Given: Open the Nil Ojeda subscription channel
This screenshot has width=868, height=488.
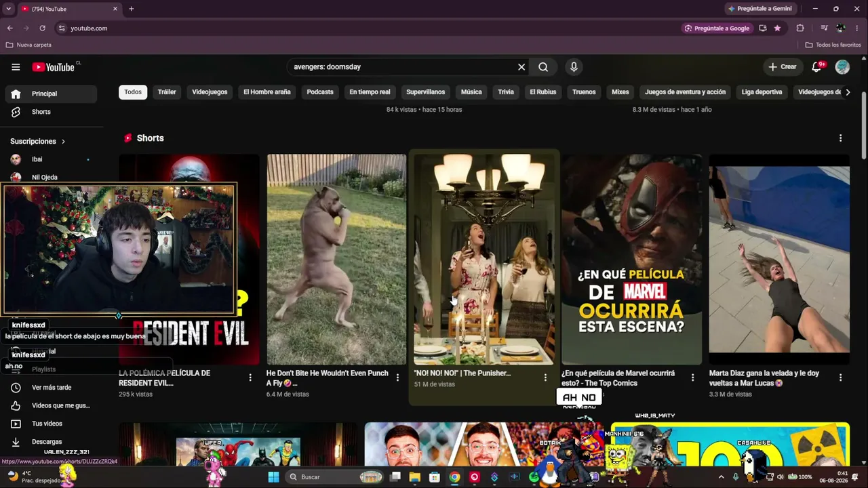Looking at the screenshot, I should click(52, 178).
